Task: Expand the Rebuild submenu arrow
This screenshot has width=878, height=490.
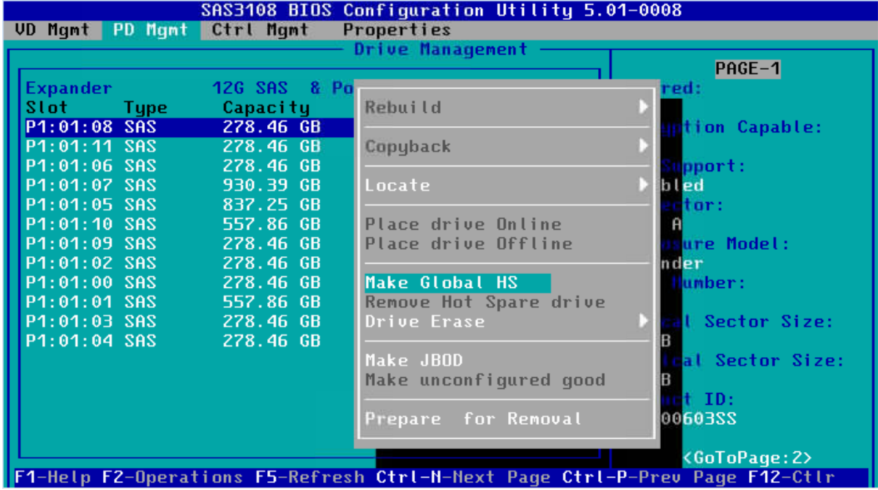Action: pyautogui.click(x=644, y=107)
